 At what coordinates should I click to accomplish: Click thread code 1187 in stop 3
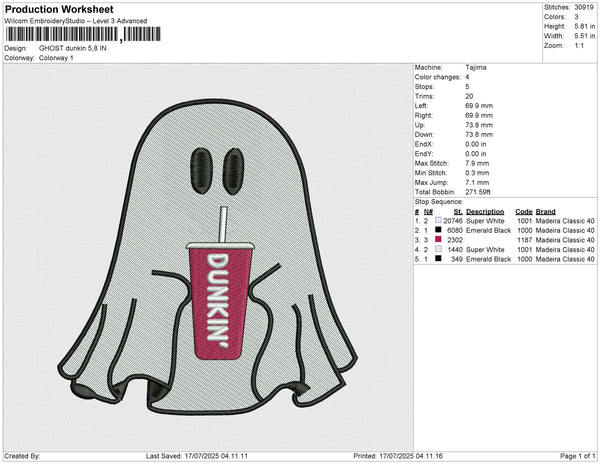click(525, 240)
